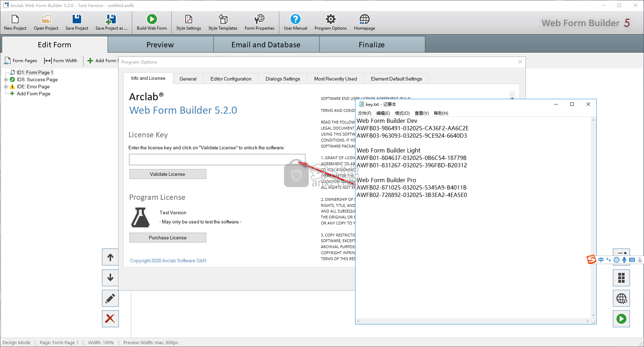Click key AWFB01-804637-032025-0B6C54-18779B in Notepad
The width and height of the screenshot is (644, 347).
(x=412, y=158)
